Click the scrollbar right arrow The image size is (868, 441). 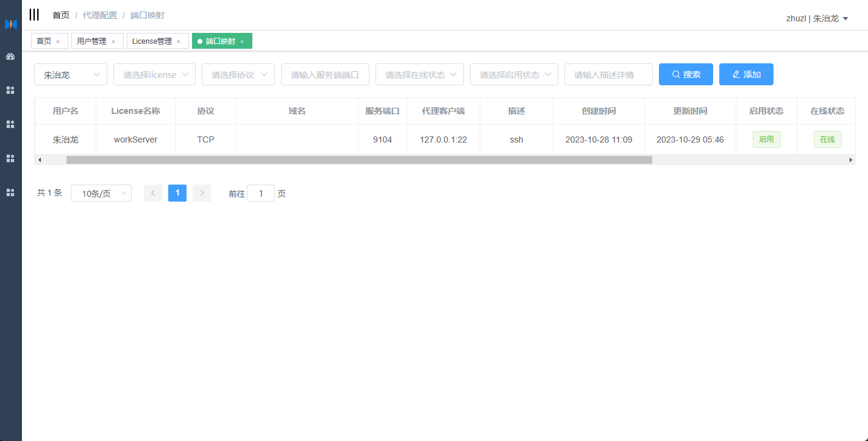pos(851,160)
